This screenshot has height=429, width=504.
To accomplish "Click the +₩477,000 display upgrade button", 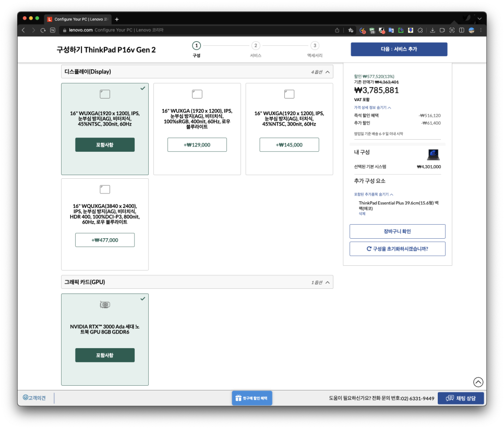I will 105,240.
